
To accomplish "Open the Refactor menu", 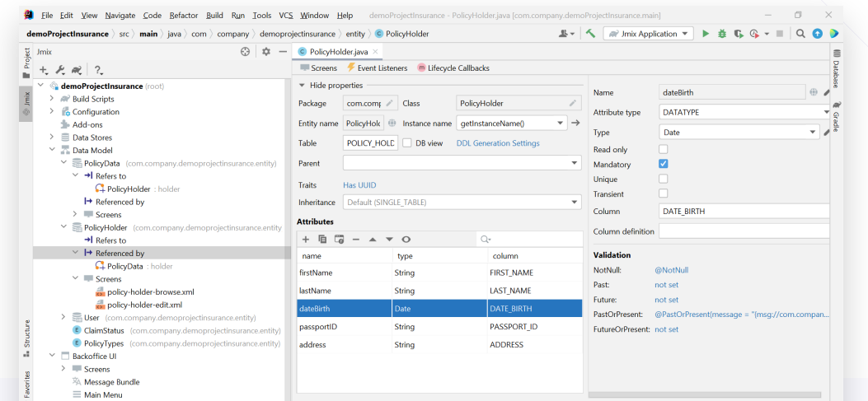I will 183,16.
